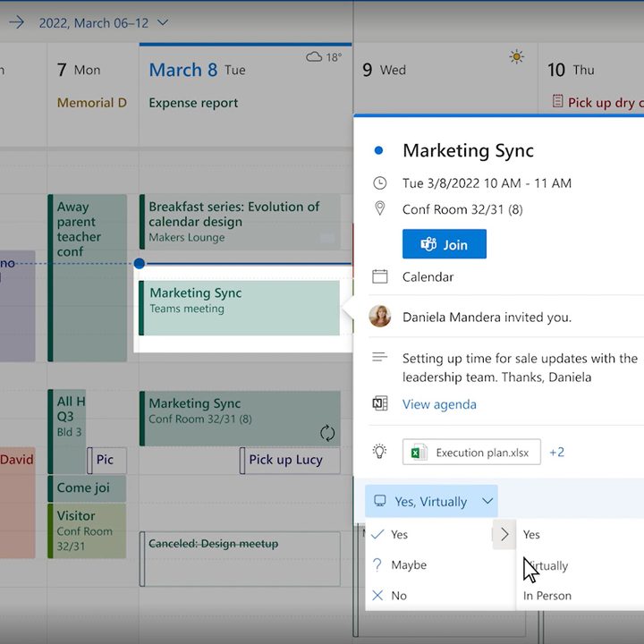Viewport: 644px width, 644px height.
Task: Open the Pick up dry task note icon
Action: point(557,100)
